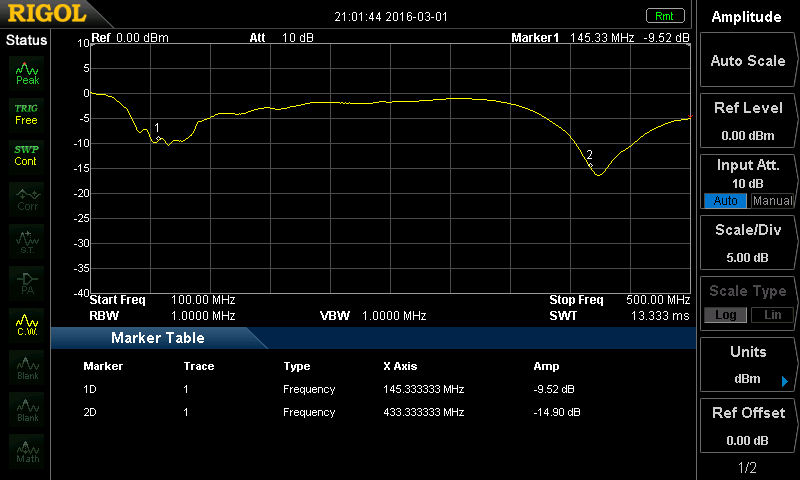
Task: Switch Input Att. to Manual
Action: [772, 201]
